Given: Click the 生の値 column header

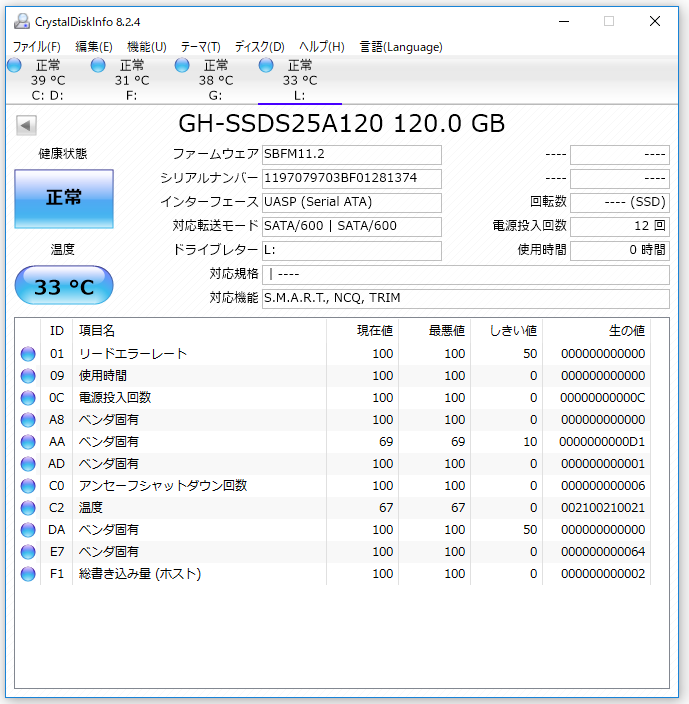Looking at the screenshot, I should [596, 331].
